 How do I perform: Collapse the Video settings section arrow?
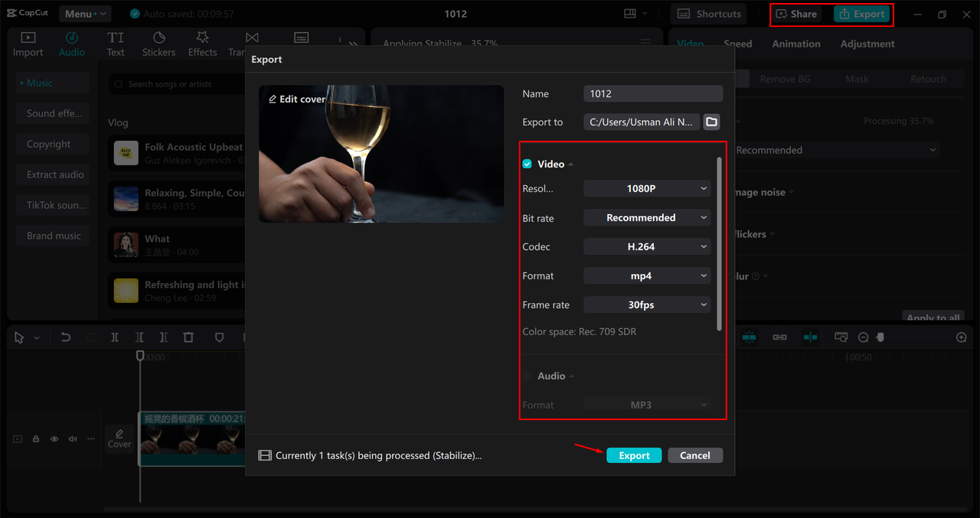point(570,165)
